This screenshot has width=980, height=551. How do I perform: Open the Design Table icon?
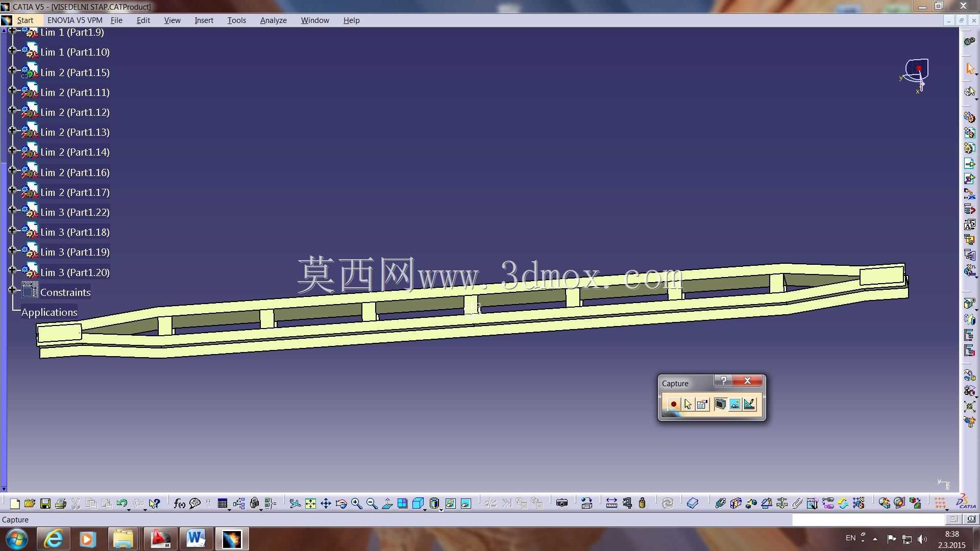(222, 504)
